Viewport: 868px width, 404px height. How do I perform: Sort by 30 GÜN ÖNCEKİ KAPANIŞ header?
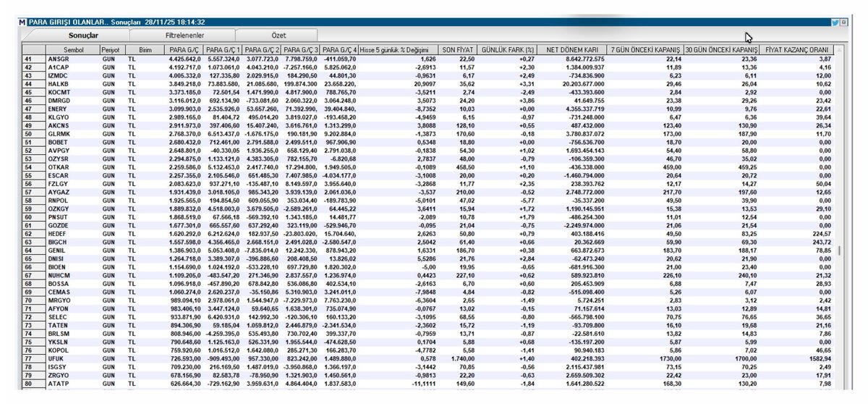(721, 50)
